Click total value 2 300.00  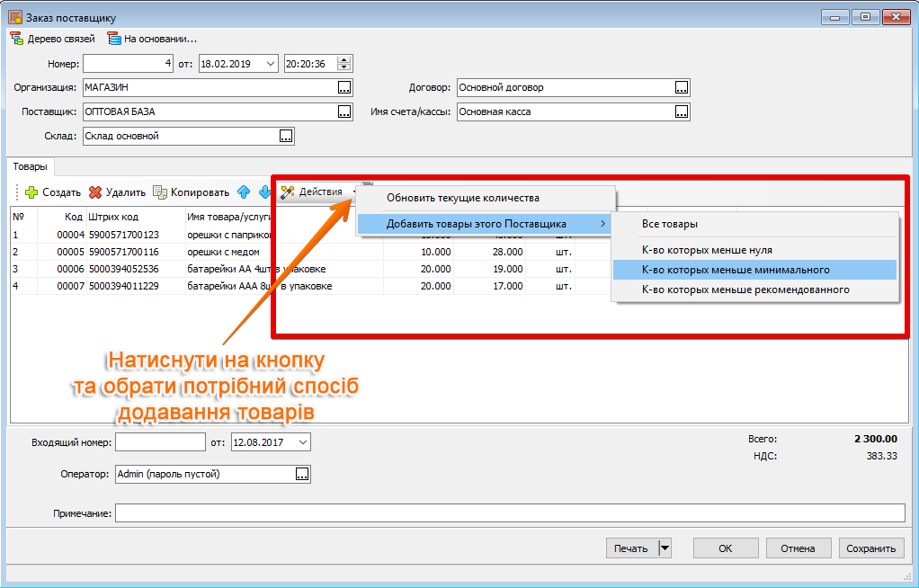coord(876,439)
